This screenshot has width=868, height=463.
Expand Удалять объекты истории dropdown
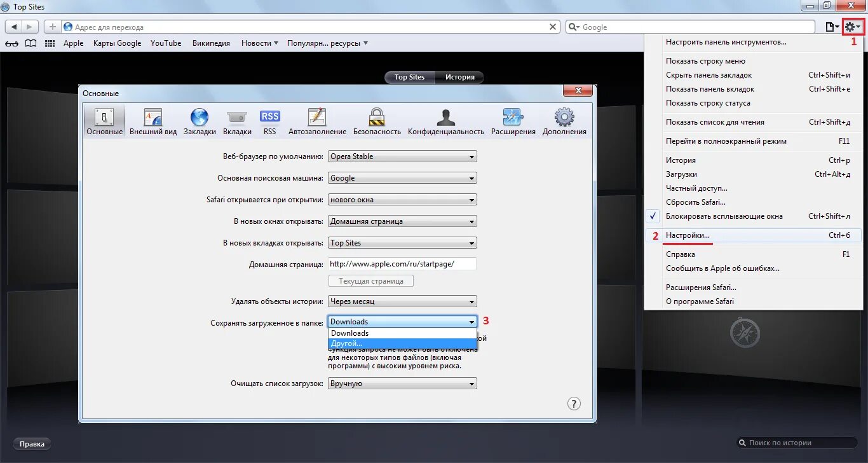point(402,301)
